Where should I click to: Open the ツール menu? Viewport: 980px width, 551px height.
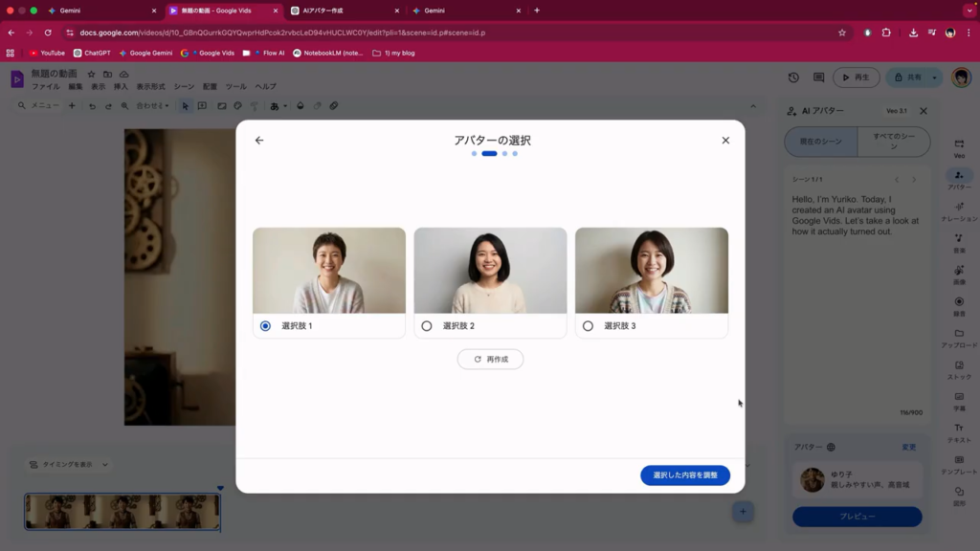point(235,87)
